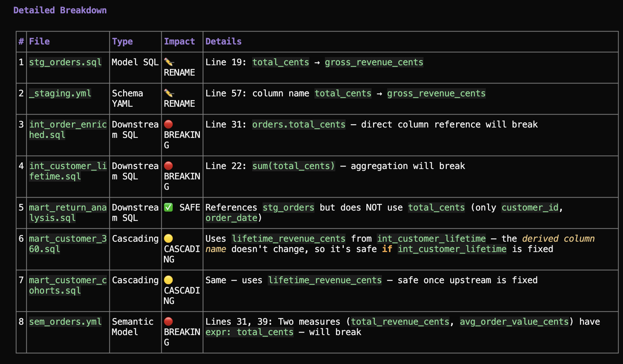The height and width of the screenshot is (364, 623).
Task: Click the pencil emoji in the _staging.yml row
Action: click(x=169, y=93)
